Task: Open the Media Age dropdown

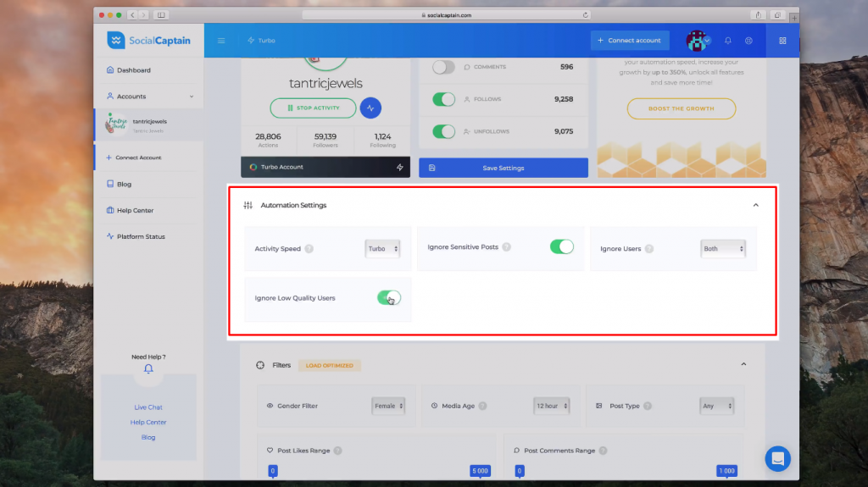Action: click(x=551, y=406)
